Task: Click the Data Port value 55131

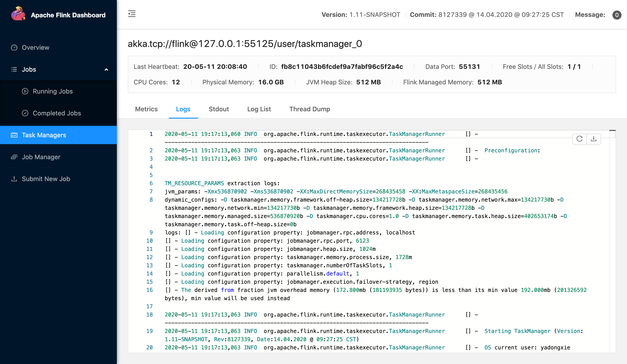Action: click(469, 67)
